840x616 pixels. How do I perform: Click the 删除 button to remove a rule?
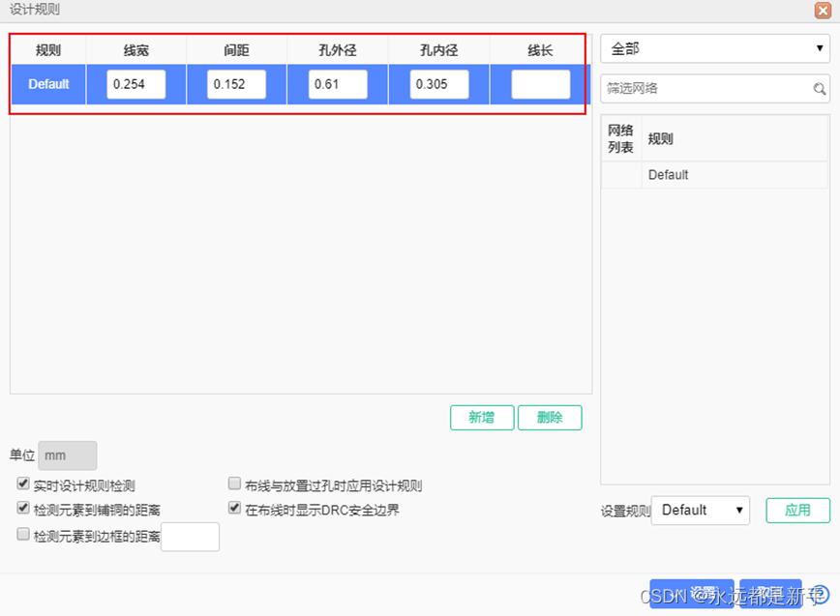coord(550,417)
